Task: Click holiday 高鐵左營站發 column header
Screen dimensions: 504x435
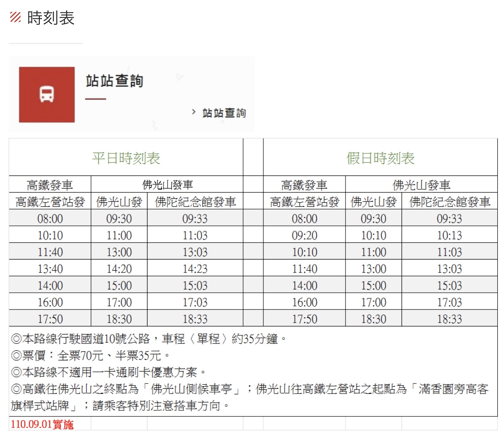Action: [x=304, y=202]
